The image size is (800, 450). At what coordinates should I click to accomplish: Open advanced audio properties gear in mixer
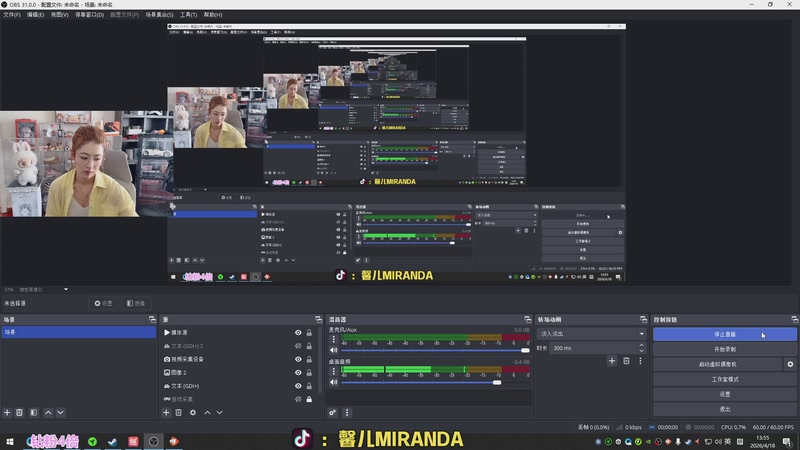pos(333,412)
